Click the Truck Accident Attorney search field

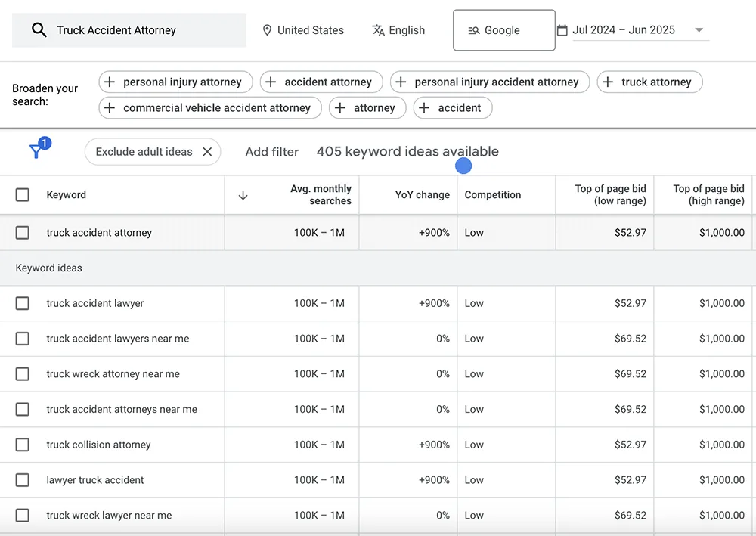pyautogui.click(x=129, y=30)
